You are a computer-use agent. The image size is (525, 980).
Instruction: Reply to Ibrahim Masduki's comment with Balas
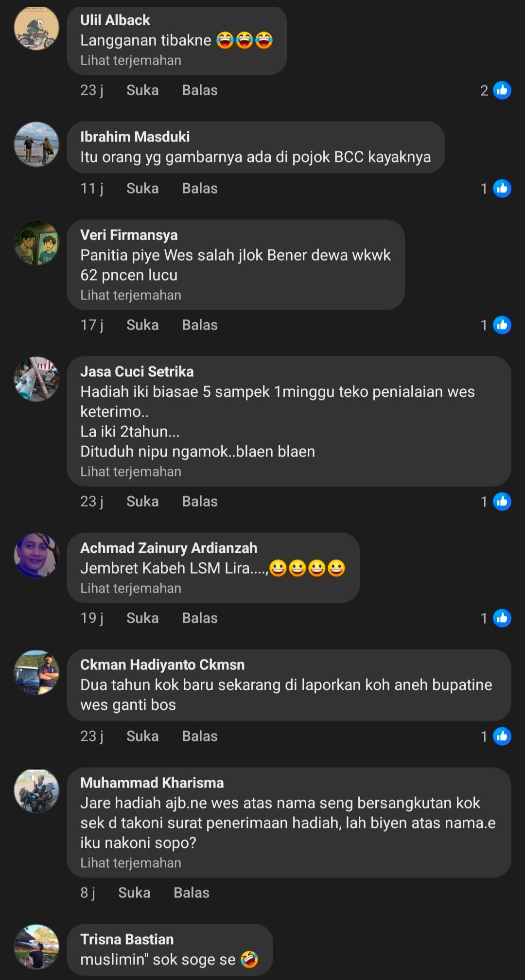[200, 189]
